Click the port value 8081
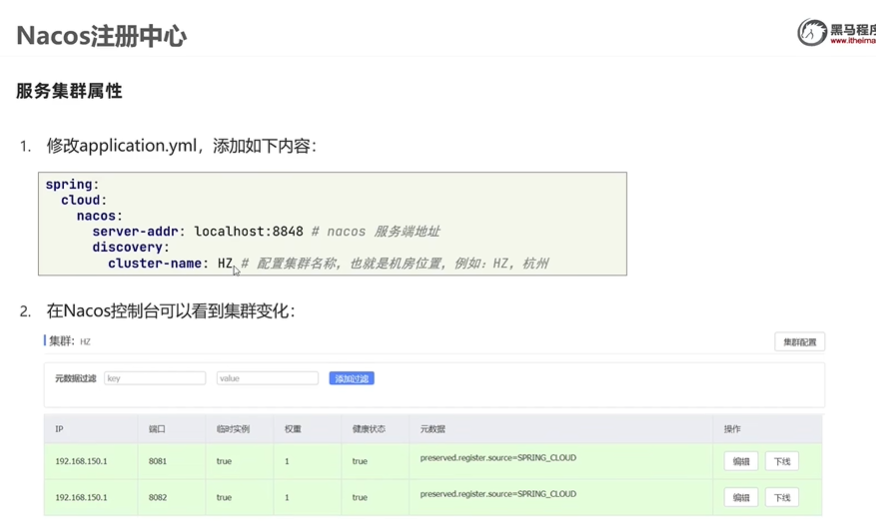The image size is (876, 522). pos(158,461)
